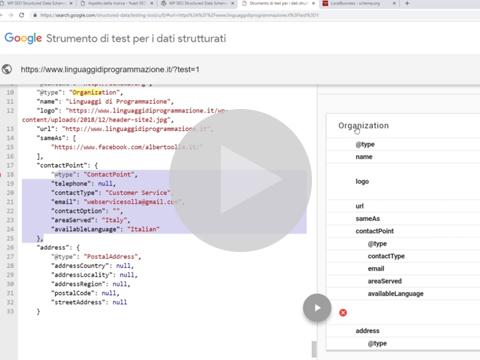
Task: Select the sameAs row in results panel
Action: pyautogui.click(x=403, y=219)
